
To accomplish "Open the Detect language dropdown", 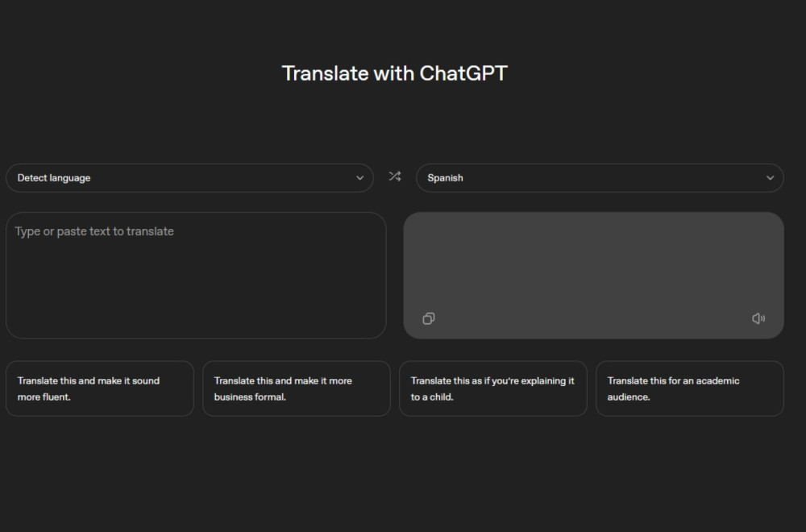I will pyautogui.click(x=189, y=177).
